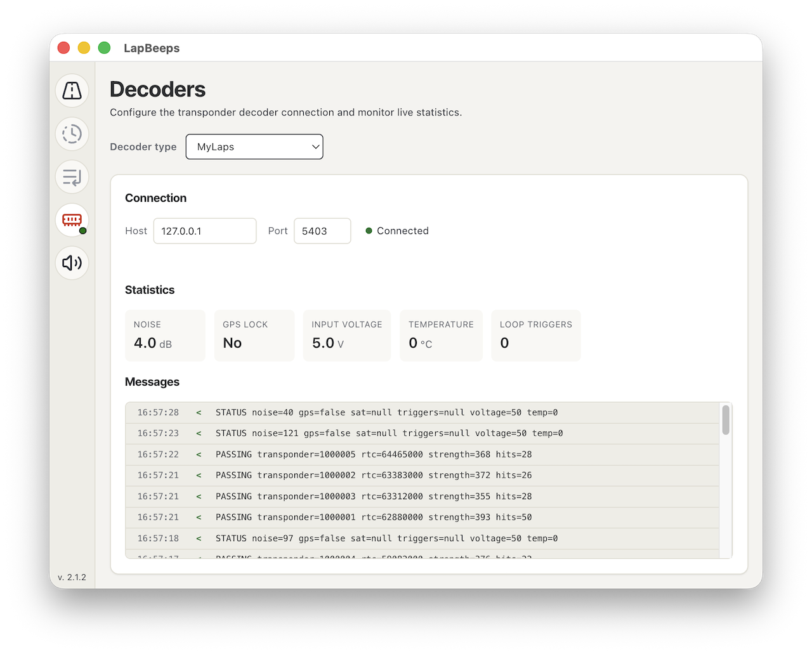
Task: Select the PASSING transponder=1000002 message row
Action: click(x=422, y=476)
